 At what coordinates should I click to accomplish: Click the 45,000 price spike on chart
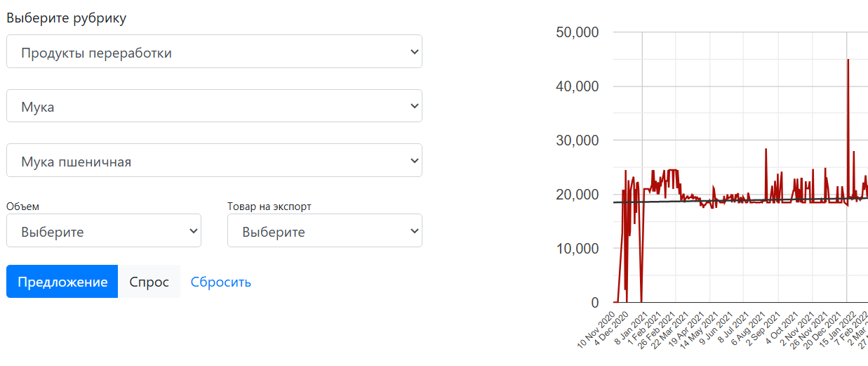tap(848, 61)
